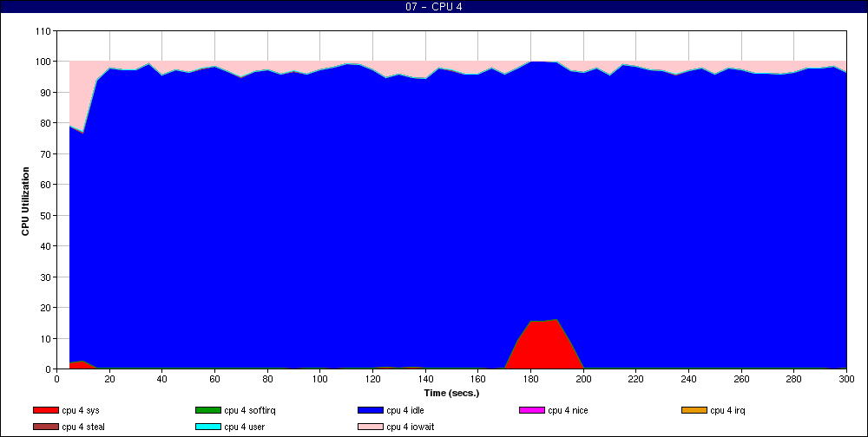Select the 'cpu 4 idle' legend label
The width and height of the screenshot is (868, 437).
[x=405, y=410]
